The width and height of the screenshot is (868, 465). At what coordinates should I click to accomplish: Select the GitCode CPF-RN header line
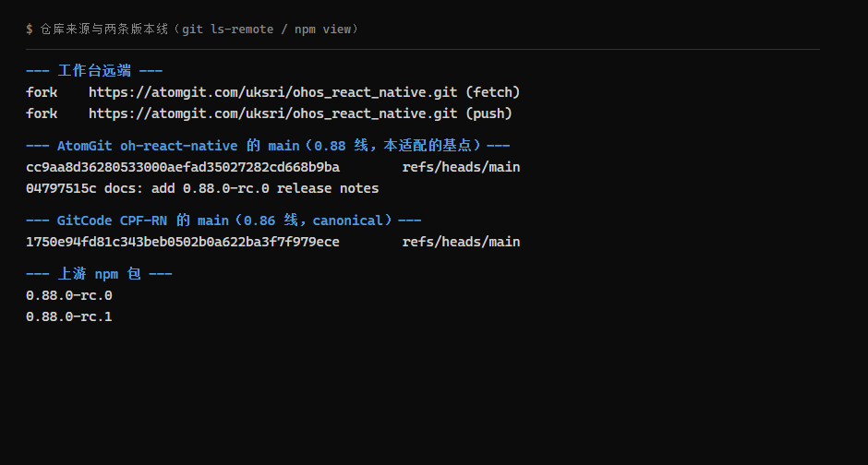pyautogui.click(x=223, y=221)
